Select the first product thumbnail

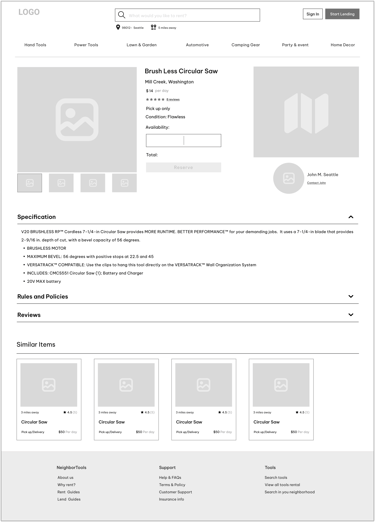click(30, 183)
